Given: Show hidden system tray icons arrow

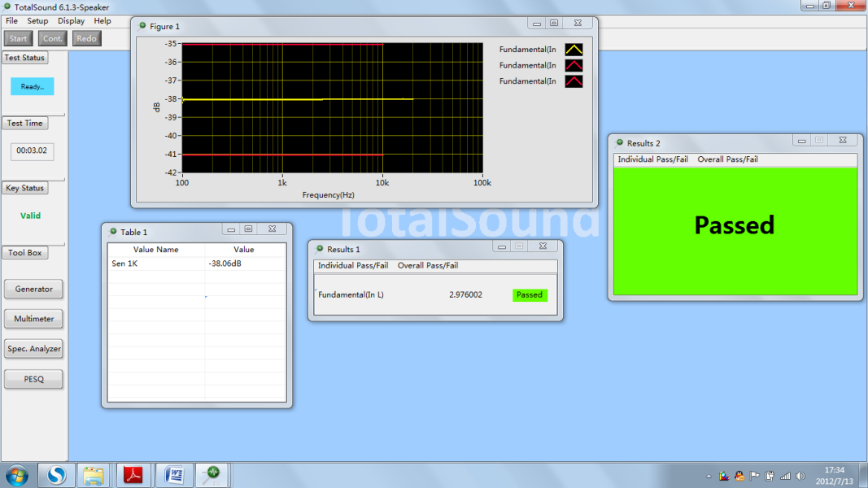Looking at the screenshot, I should coord(709,476).
